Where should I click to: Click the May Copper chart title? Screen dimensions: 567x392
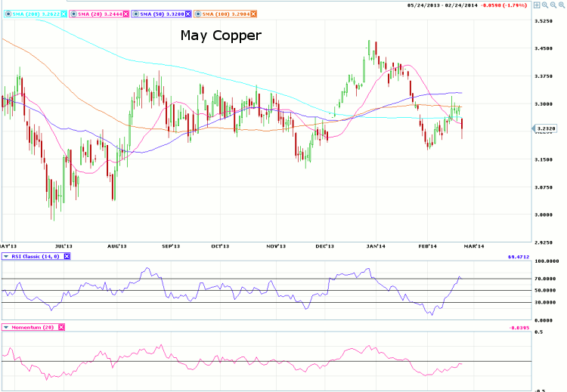pyautogui.click(x=221, y=35)
